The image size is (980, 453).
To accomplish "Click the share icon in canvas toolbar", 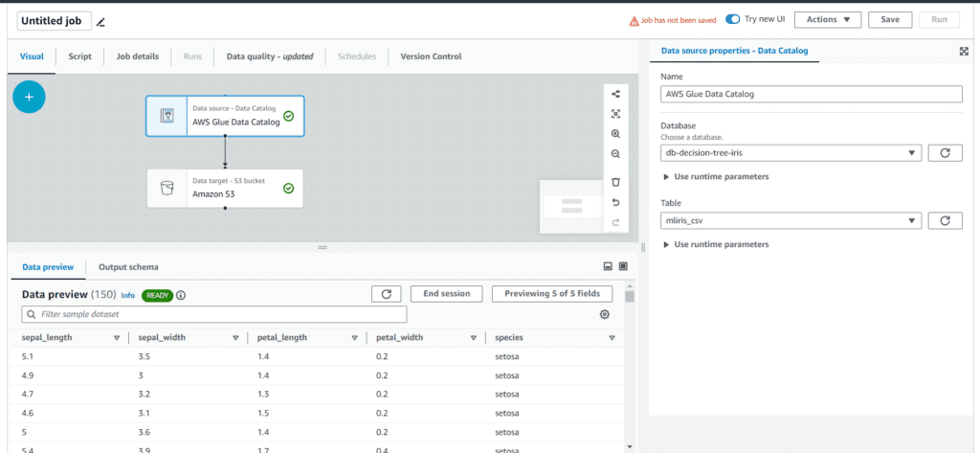I will point(615,94).
